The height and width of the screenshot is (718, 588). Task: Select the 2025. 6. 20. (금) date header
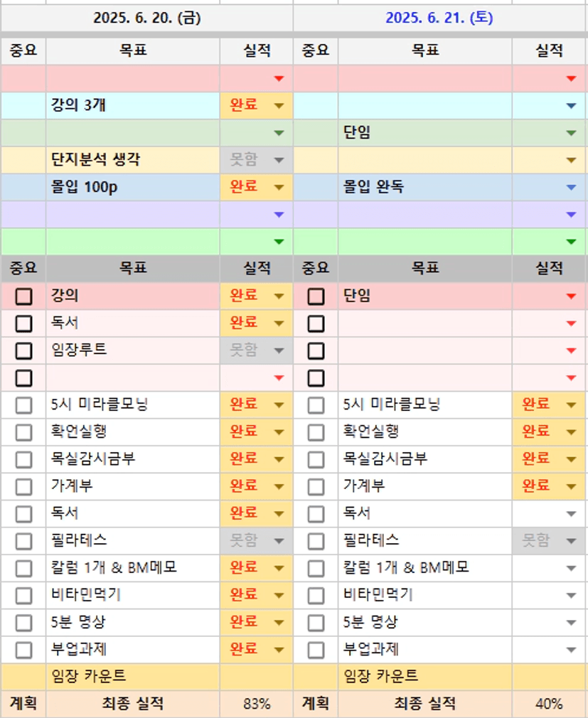(146, 18)
